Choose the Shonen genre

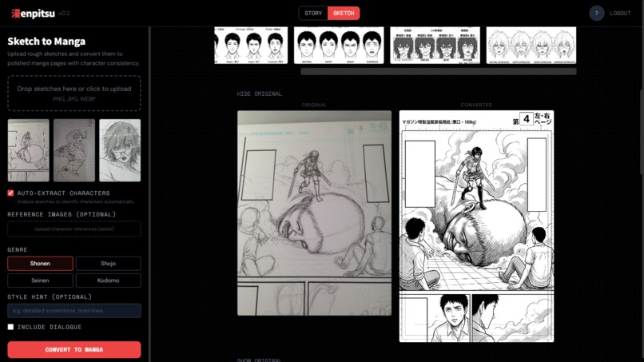tap(40, 264)
